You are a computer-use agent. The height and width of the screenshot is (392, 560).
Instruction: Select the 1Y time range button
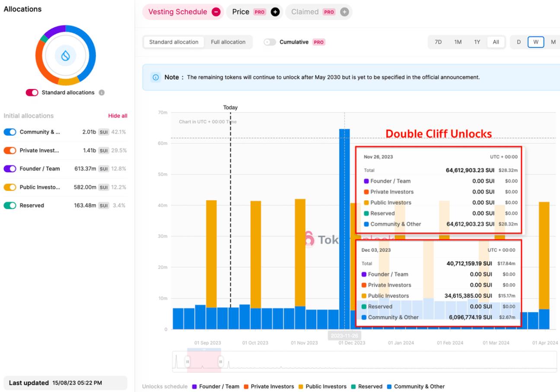(x=477, y=42)
